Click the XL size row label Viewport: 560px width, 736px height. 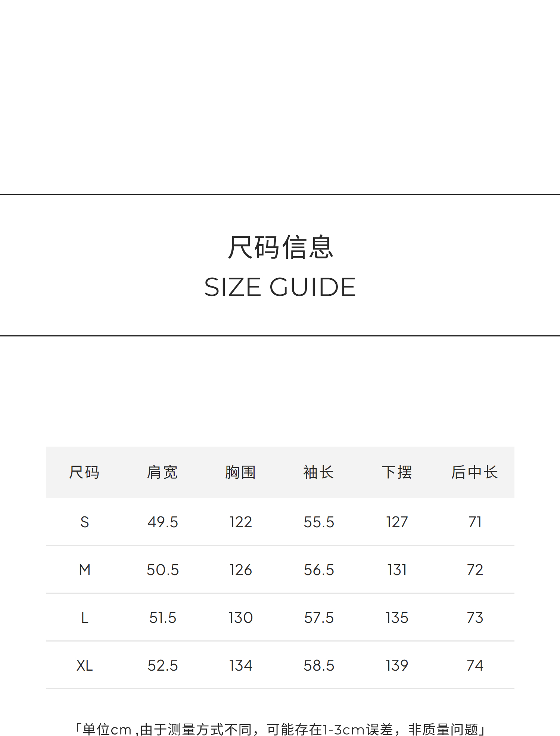(85, 665)
